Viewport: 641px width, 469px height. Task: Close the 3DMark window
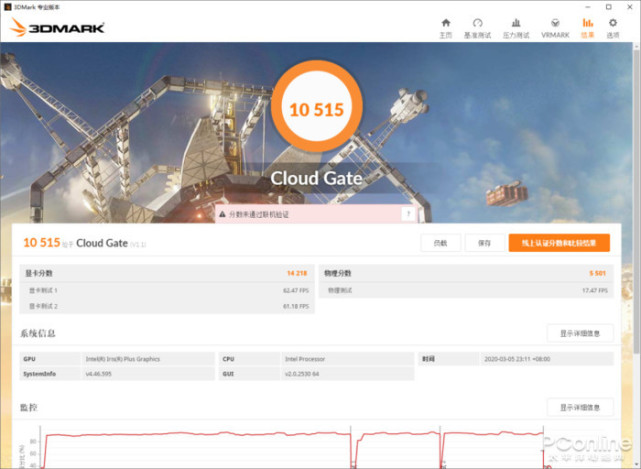(630, 7)
